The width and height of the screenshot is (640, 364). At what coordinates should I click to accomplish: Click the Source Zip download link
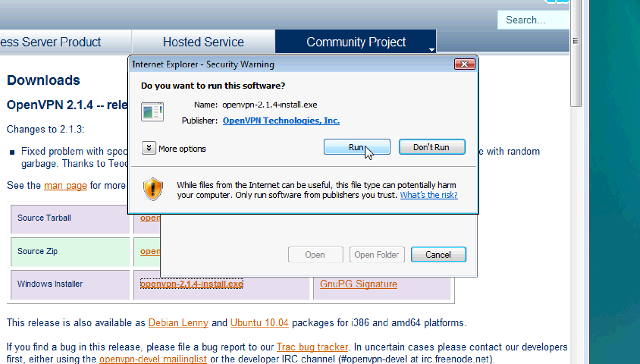click(150, 251)
